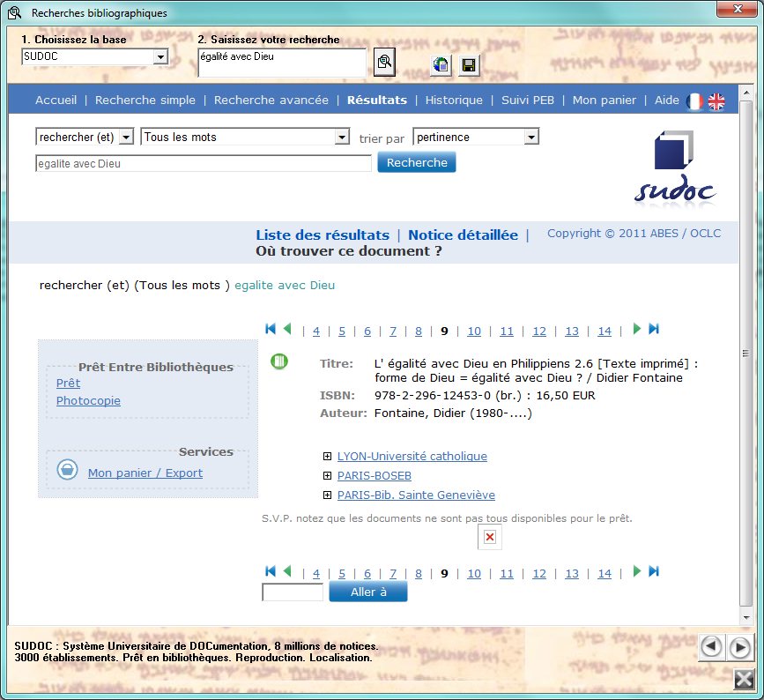Open the 'Tous les mots' dropdown
Image resolution: width=764 pixels, height=700 pixels.
click(343, 137)
